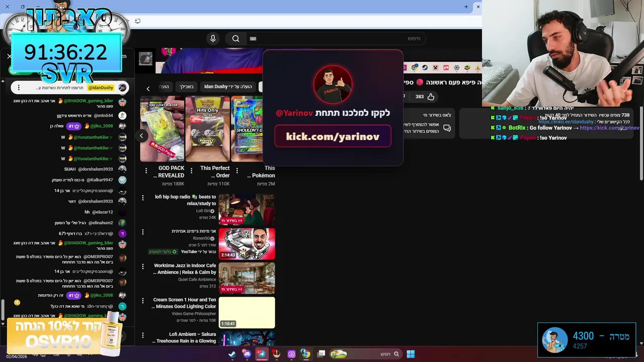
Task: Click @Kalkar9947 username in chat
Action: (x=100, y=180)
